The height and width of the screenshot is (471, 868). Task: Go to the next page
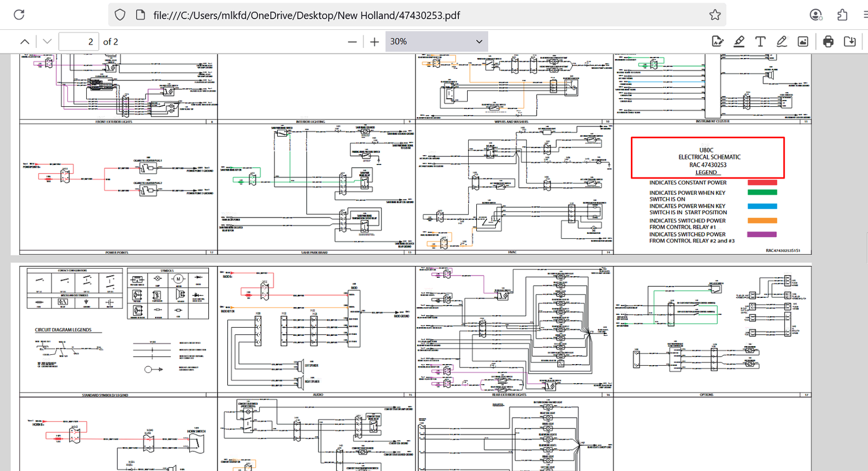(47, 41)
